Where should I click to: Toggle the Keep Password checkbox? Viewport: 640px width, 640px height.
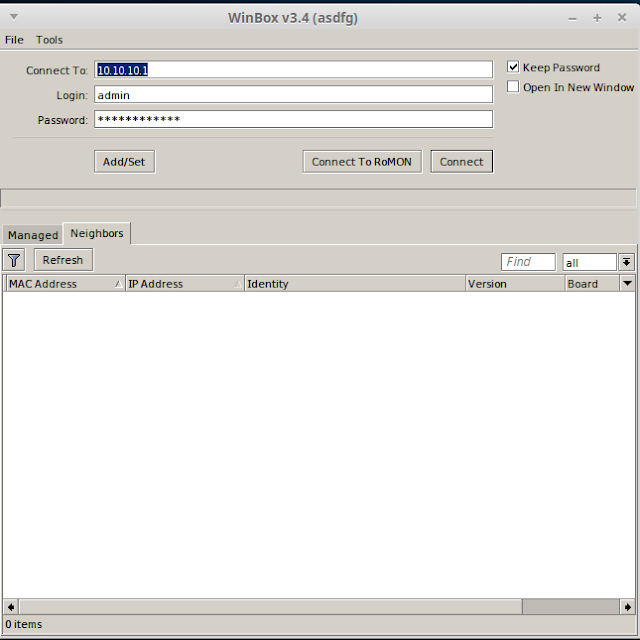[x=513, y=67]
